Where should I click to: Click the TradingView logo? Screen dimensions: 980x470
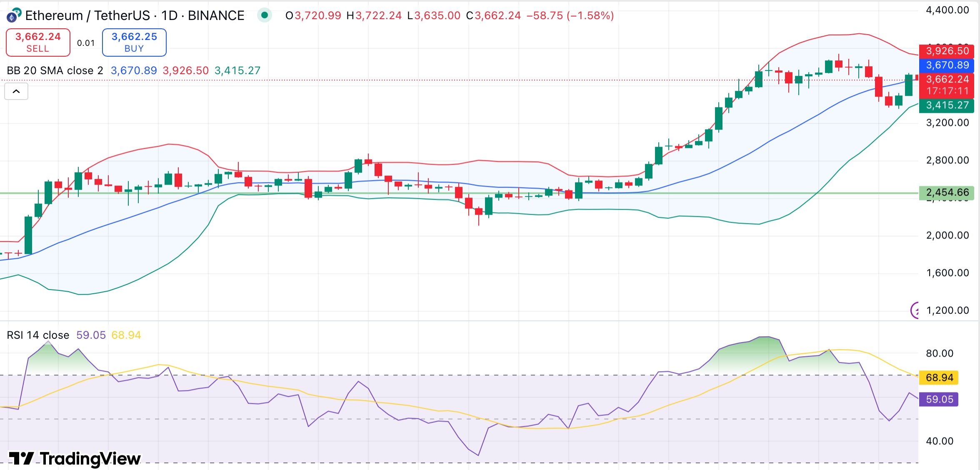75,458
